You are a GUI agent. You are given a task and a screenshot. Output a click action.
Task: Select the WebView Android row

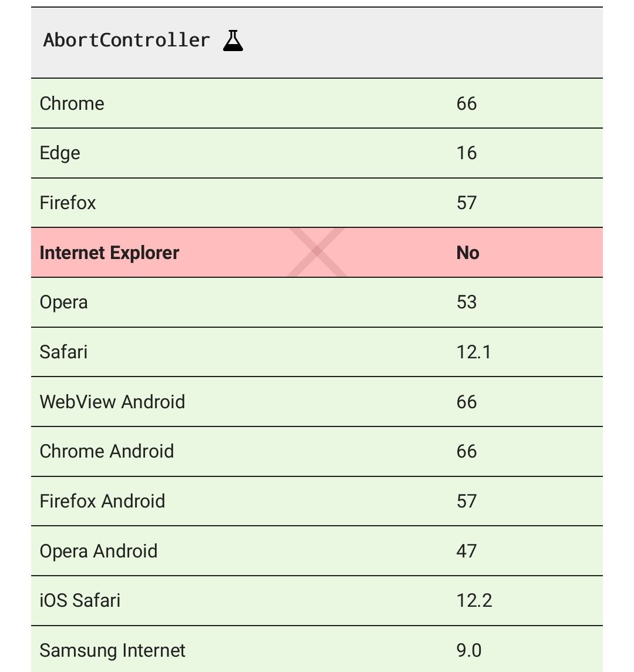pos(113,402)
